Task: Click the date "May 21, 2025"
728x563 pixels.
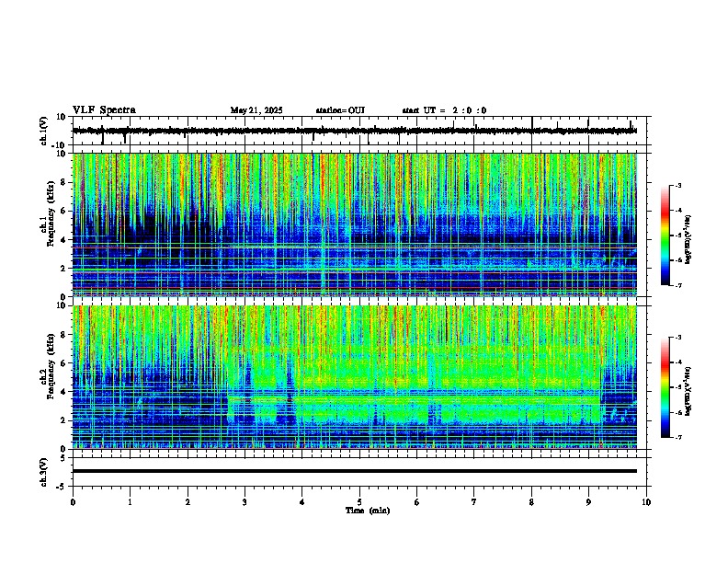Action: tap(256, 110)
